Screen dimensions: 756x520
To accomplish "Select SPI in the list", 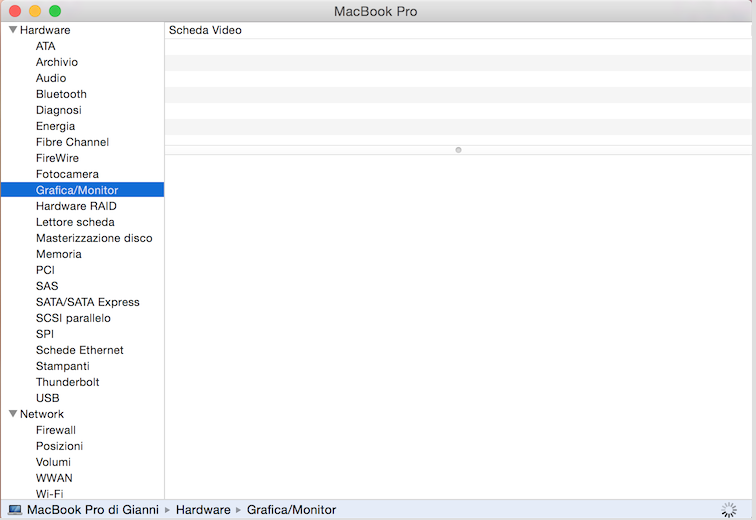I will pos(45,334).
